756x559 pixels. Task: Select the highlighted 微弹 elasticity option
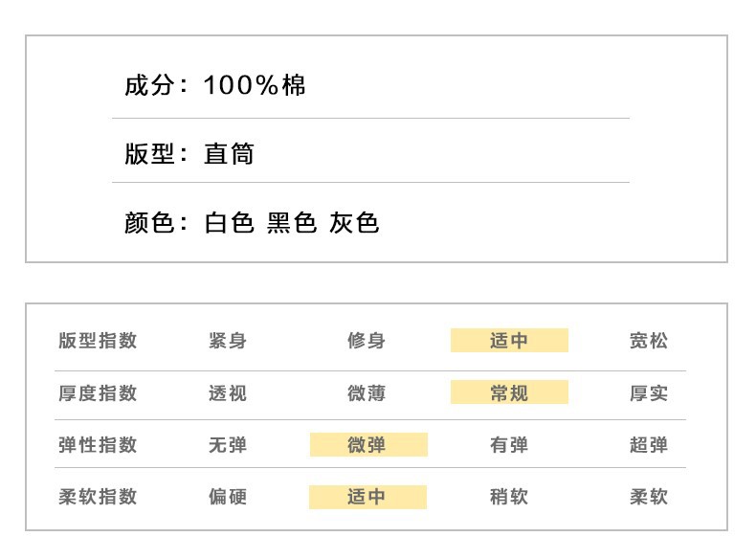pos(367,445)
